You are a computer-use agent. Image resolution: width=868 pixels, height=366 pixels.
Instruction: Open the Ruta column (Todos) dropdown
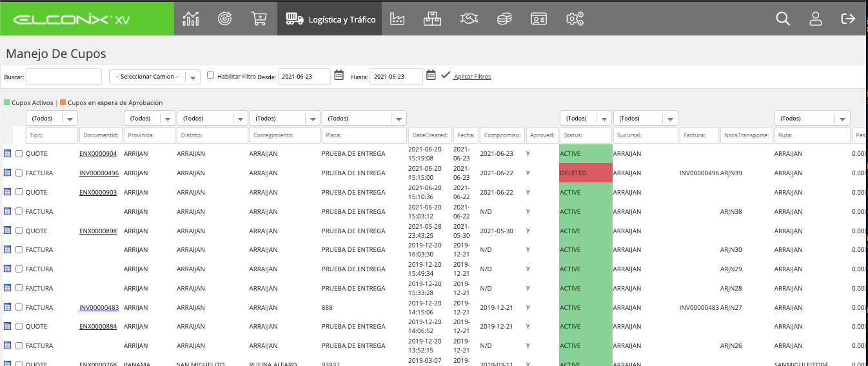point(813,119)
